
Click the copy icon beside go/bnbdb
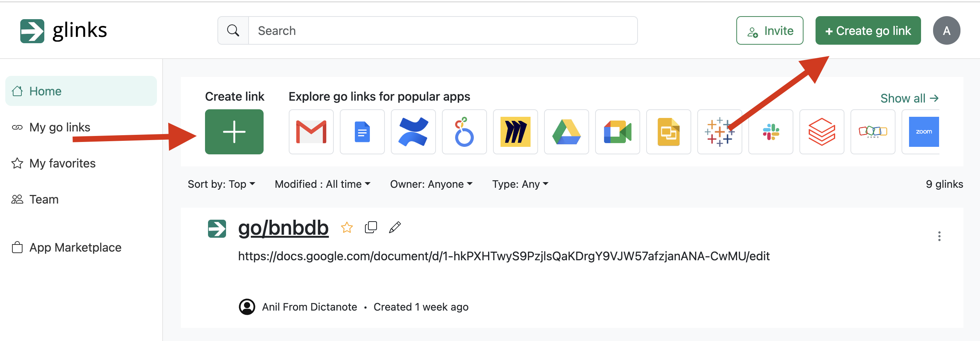[x=371, y=227]
